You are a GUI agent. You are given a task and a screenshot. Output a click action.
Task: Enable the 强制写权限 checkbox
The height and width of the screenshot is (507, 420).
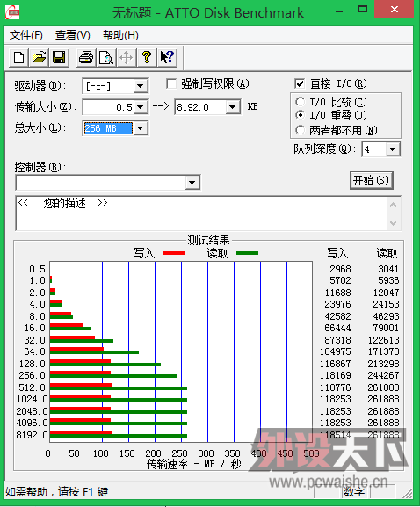pyautogui.click(x=171, y=84)
